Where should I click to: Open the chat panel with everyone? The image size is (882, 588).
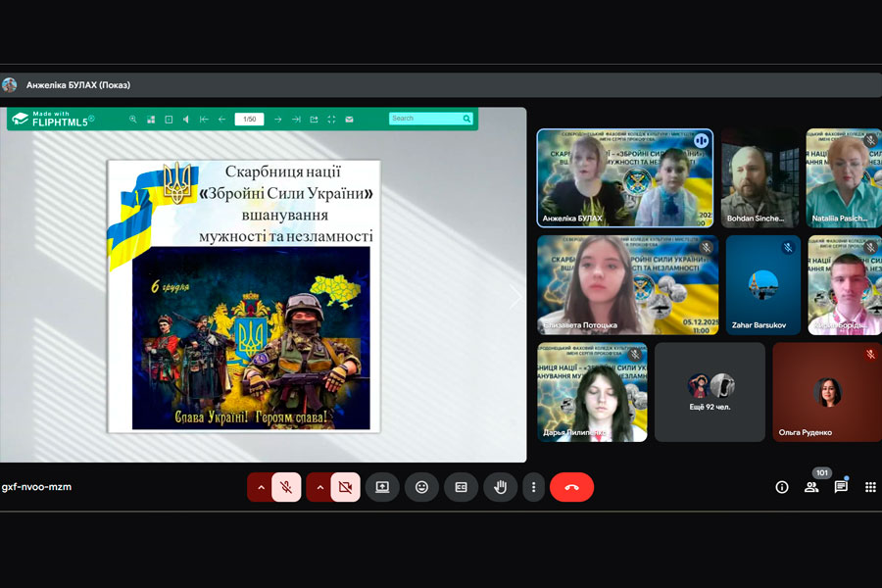tap(841, 487)
